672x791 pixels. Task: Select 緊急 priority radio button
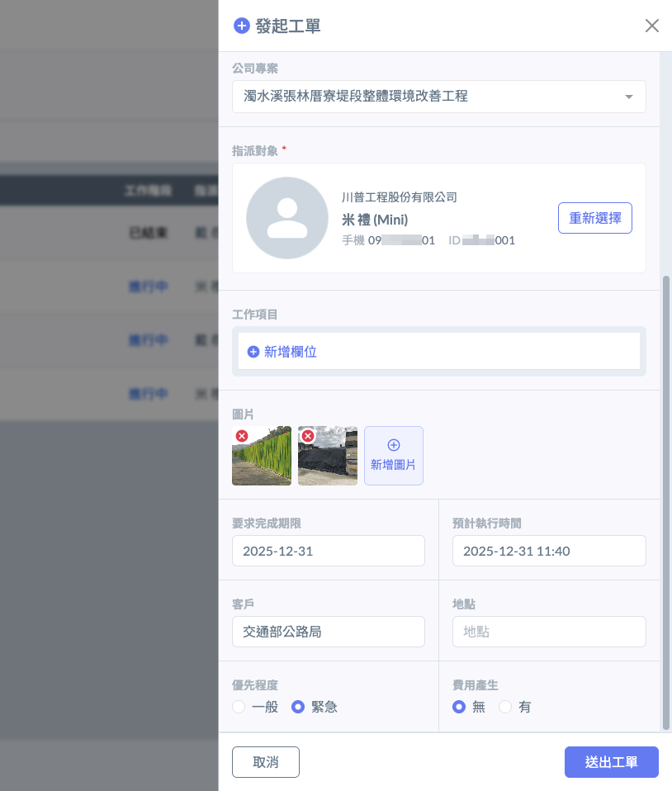point(299,707)
